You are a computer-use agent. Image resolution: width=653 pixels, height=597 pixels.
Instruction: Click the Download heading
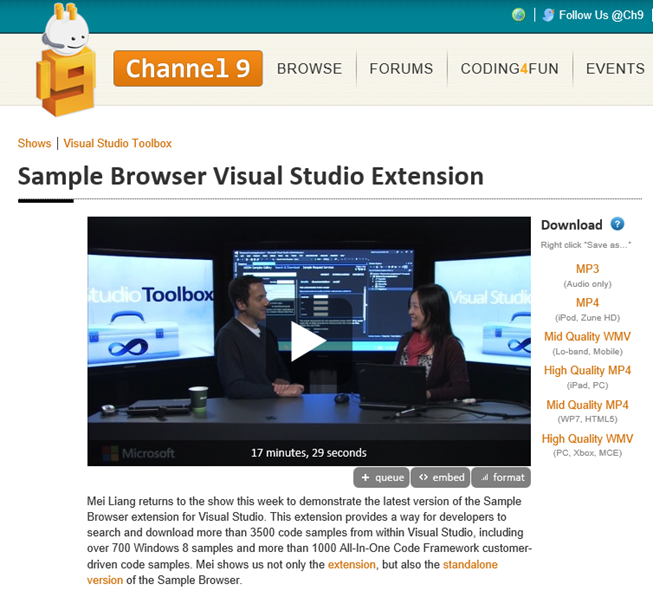[x=571, y=225]
